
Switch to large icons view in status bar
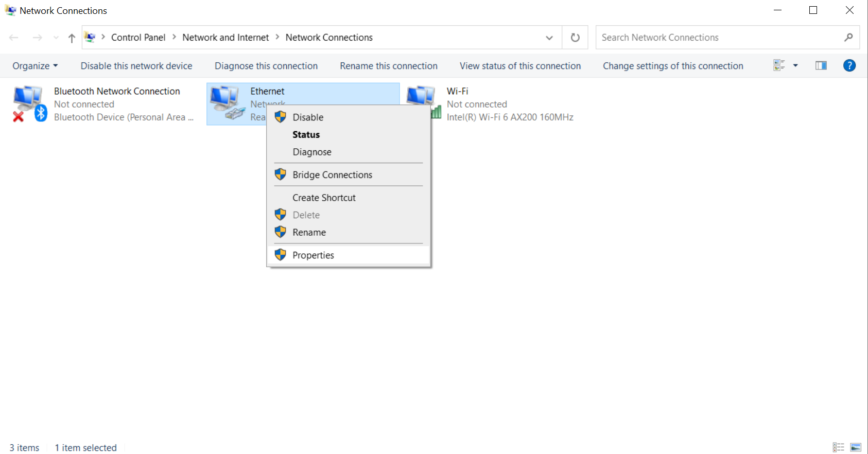[x=856, y=447]
